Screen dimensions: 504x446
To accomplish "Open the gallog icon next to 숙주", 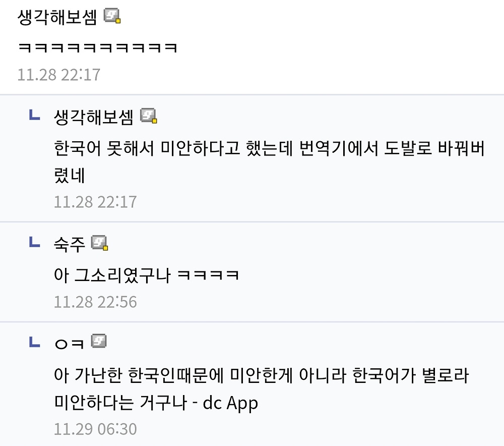I will [x=100, y=244].
